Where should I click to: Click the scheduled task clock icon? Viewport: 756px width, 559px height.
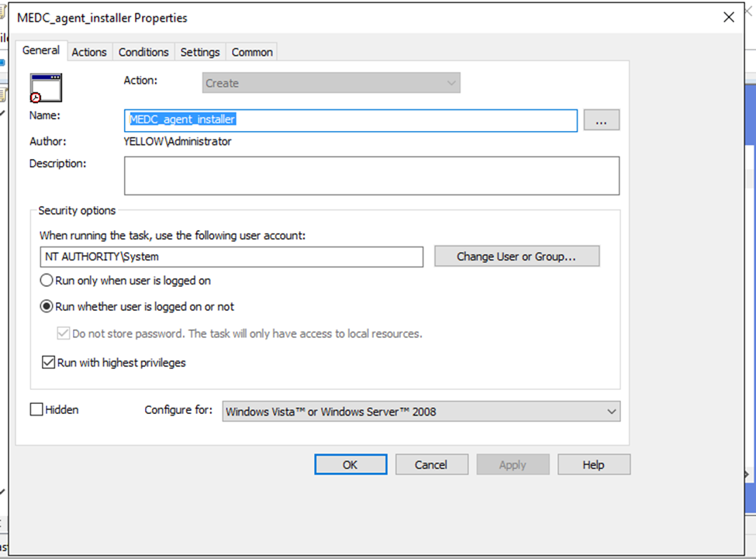point(46,88)
